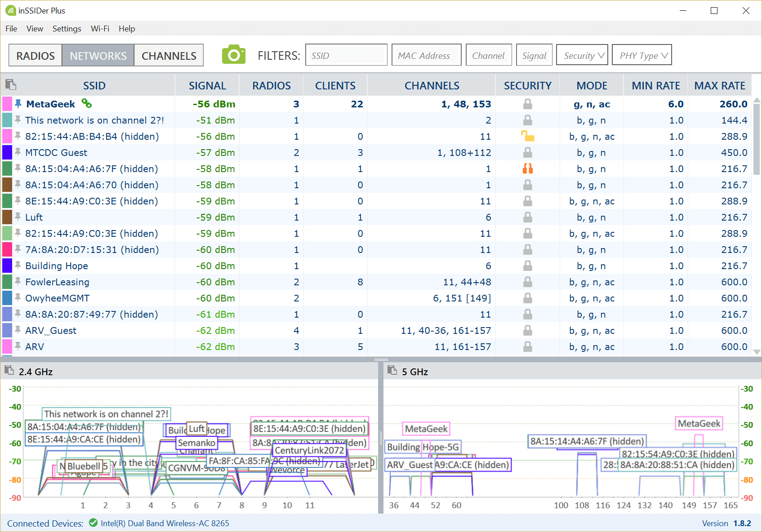762x532 pixels.
Task: Expand the PHY Type filter dropdown
Action: (x=642, y=55)
